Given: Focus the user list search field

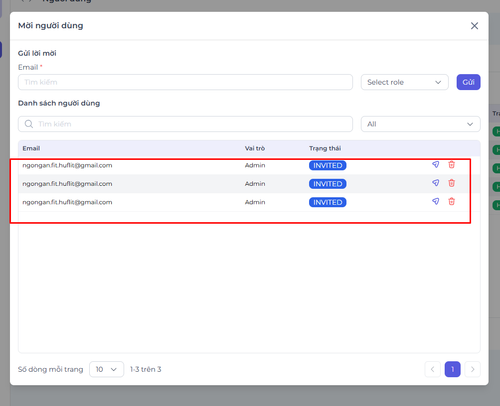Looking at the screenshot, I should click(x=185, y=124).
